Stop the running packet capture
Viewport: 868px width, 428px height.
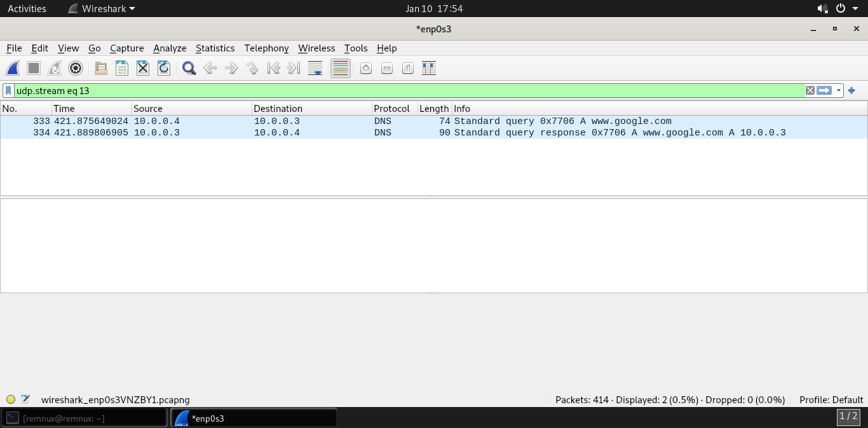pos(33,68)
